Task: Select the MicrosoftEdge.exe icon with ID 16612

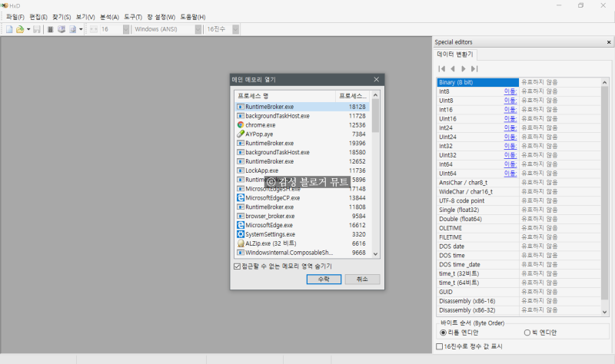Action: [x=241, y=225]
